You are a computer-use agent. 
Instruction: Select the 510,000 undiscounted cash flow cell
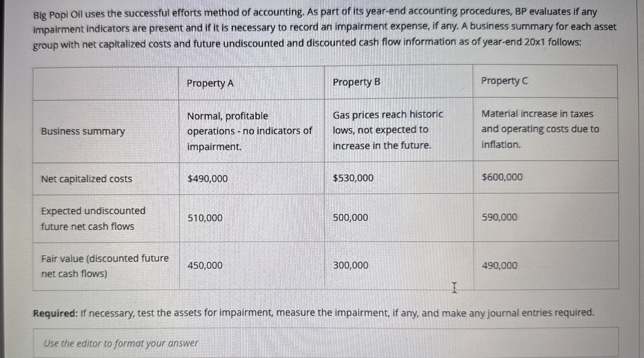205,218
